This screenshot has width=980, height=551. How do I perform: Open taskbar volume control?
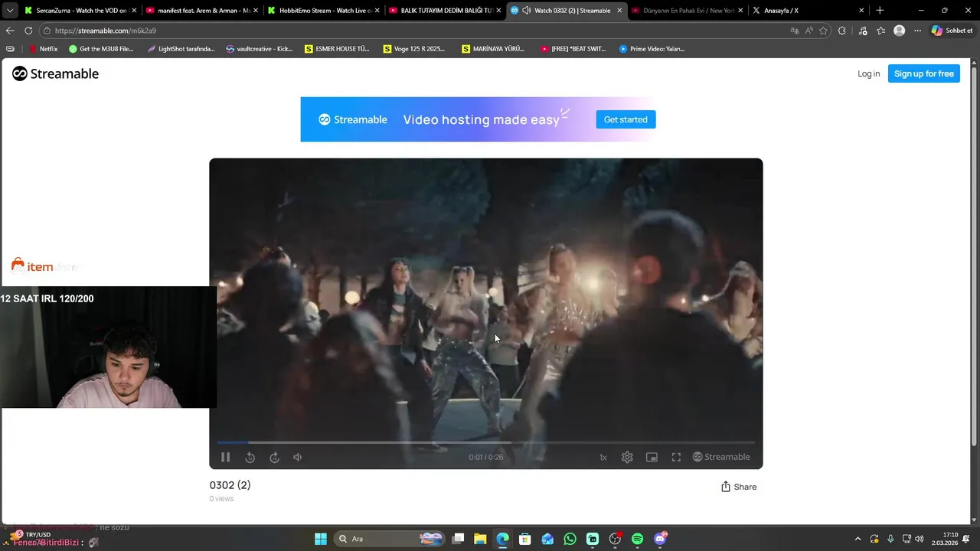coord(919,539)
